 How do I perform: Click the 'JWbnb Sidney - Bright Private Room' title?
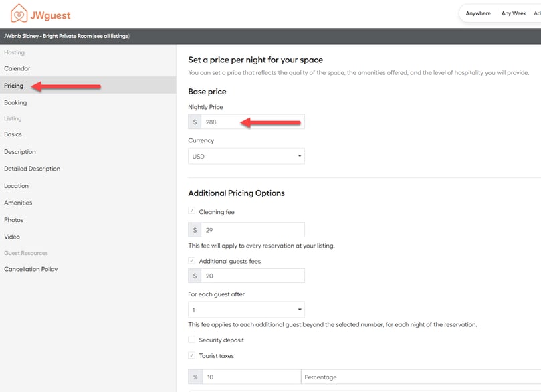click(x=48, y=36)
